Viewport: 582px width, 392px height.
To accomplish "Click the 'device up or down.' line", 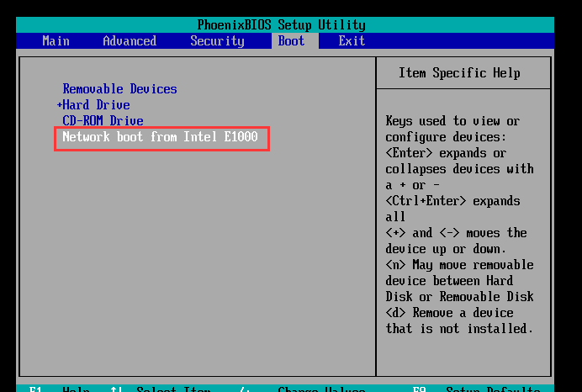I will [x=446, y=249].
